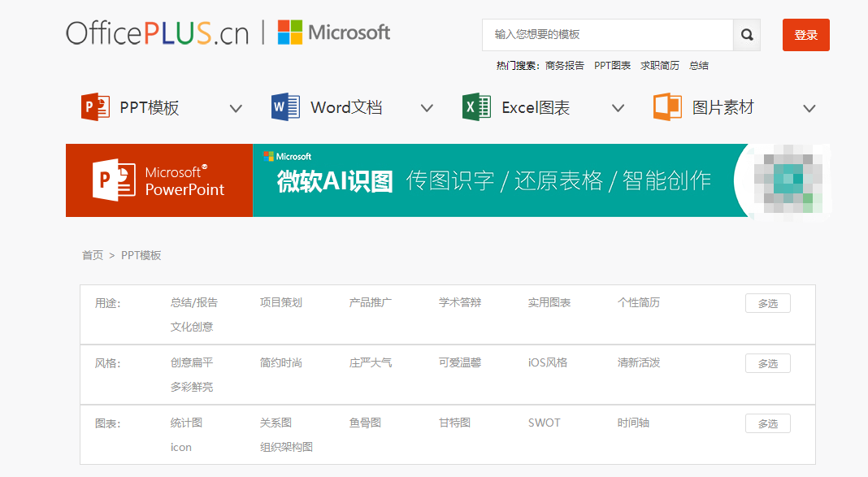The width and height of the screenshot is (868, 477).
Task: Click hot search term 总结
Action: tap(699, 65)
